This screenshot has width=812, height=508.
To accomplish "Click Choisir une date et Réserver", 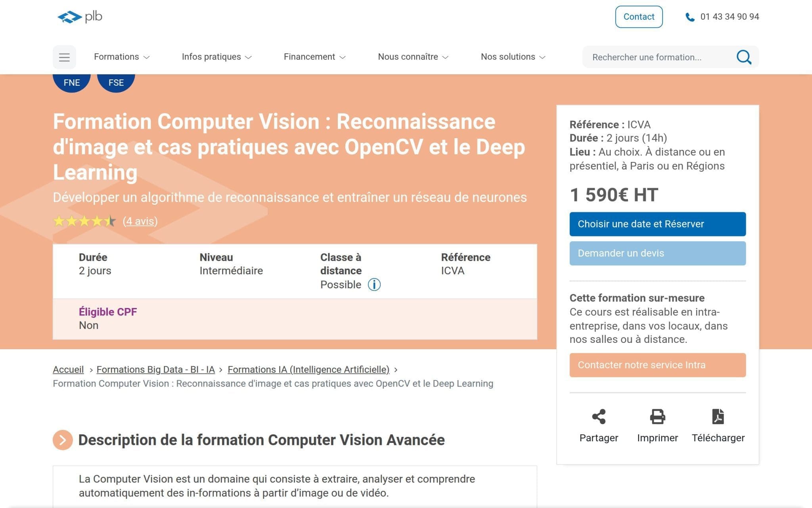I will (657, 224).
